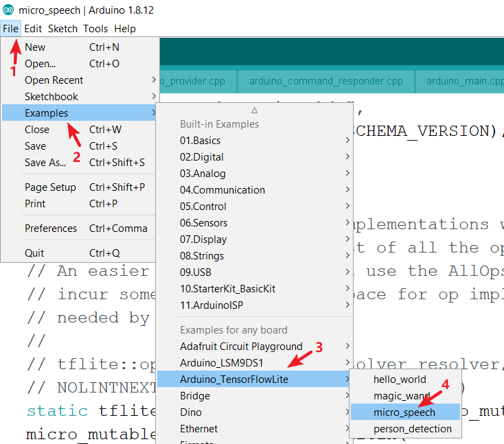Viewport: 504px width, 444px height.
Task: Click the 'static' keyword in code editor
Action: click(57, 410)
